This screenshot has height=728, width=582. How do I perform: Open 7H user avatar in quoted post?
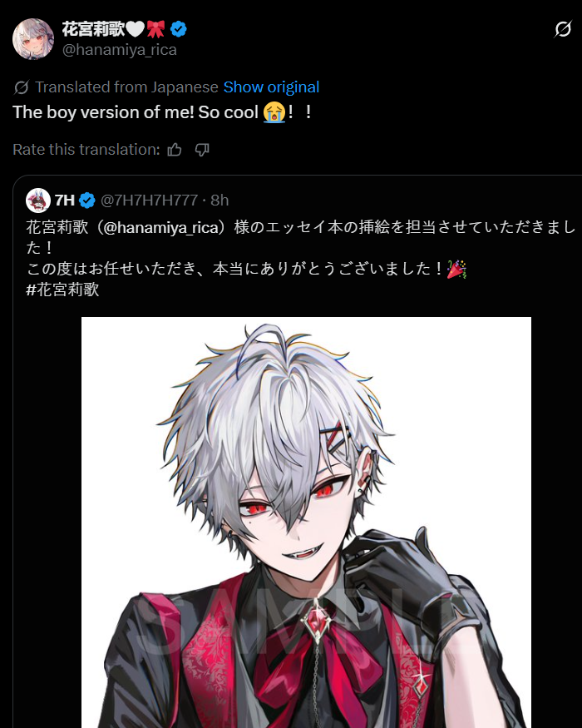tap(38, 201)
